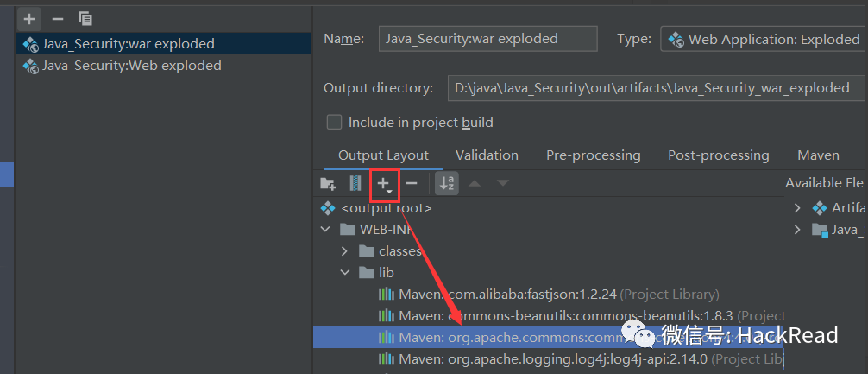
Task: Open the Post-processing tab
Action: coord(718,155)
